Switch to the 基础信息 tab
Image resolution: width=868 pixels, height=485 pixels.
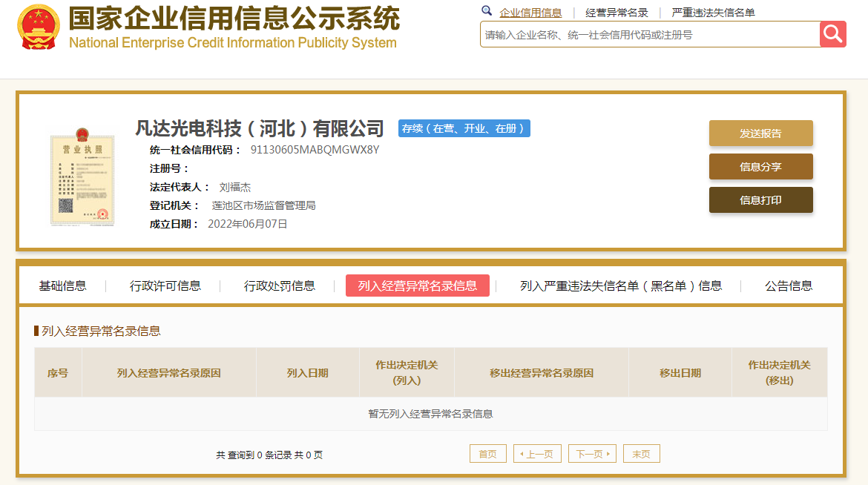point(62,286)
